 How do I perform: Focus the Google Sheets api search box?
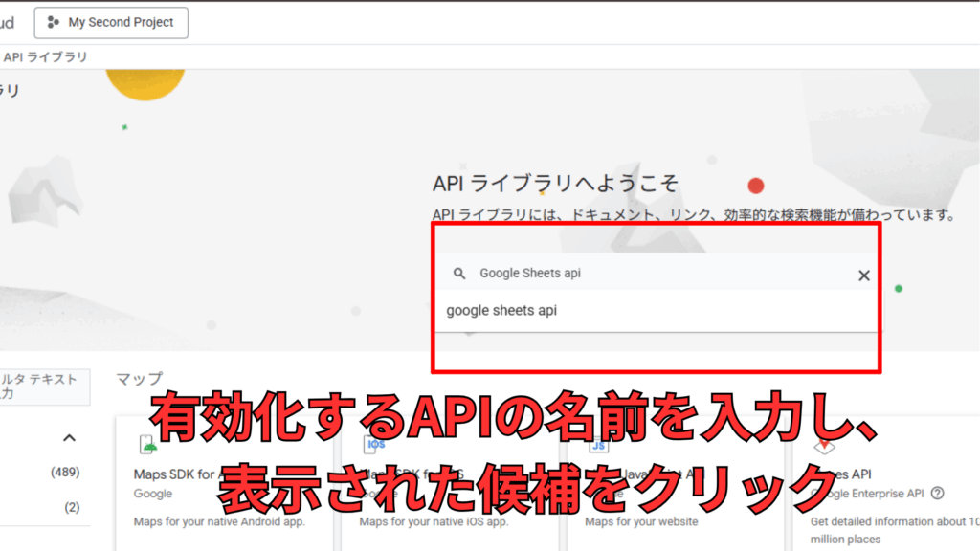[657, 273]
